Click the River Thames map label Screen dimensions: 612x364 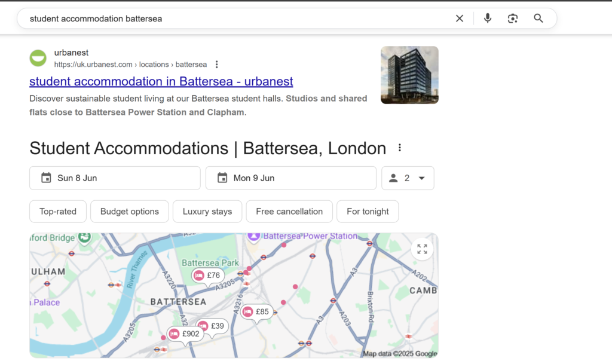(137, 269)
